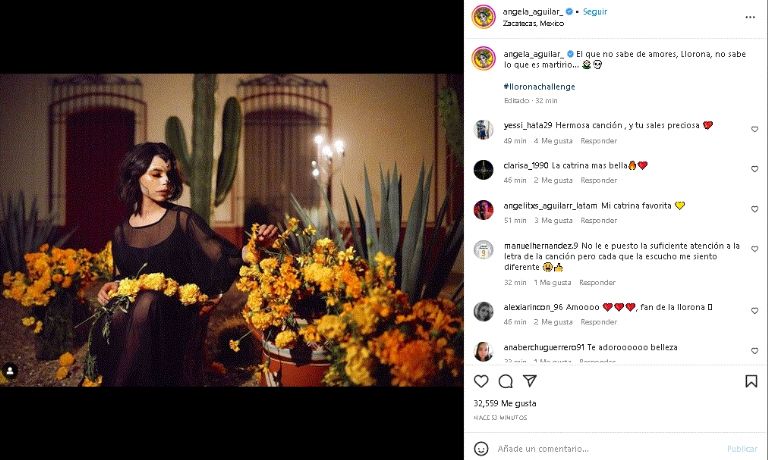Screen dimensions: 768x460
Task: Like clarisa_1990's comment
Action: click(754, 169)
